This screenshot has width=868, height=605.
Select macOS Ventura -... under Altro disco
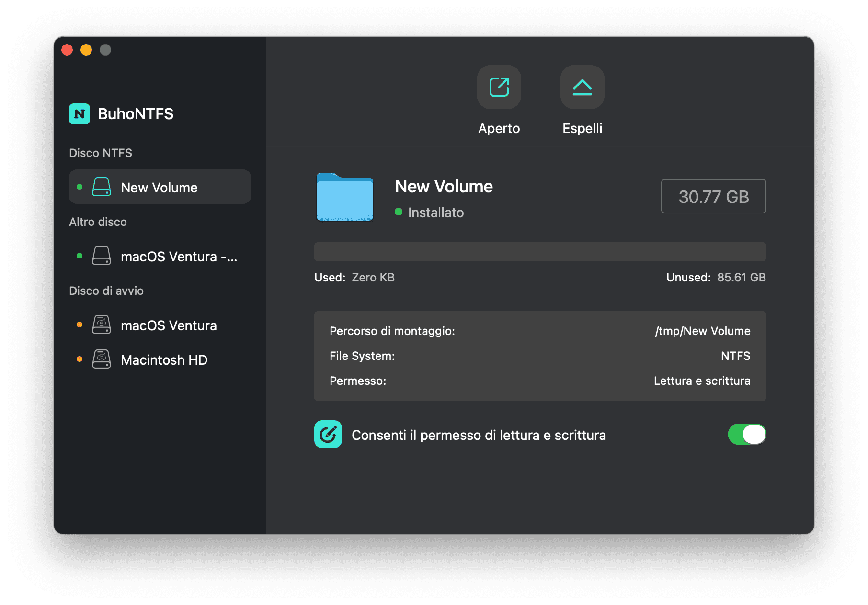coord(160,256)
